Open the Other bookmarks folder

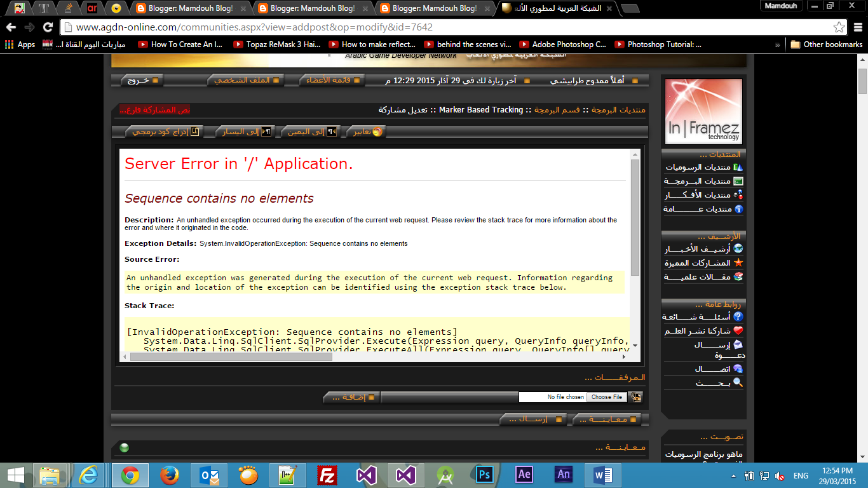pyautogui.click(x=826, y=44)
